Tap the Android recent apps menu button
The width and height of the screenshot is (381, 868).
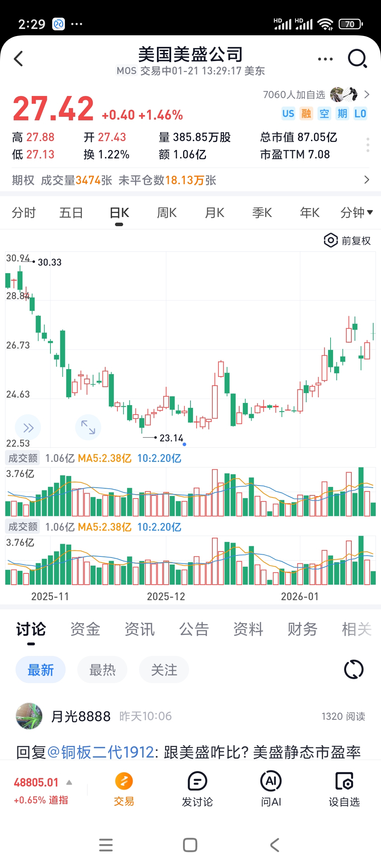pos(106,845)
